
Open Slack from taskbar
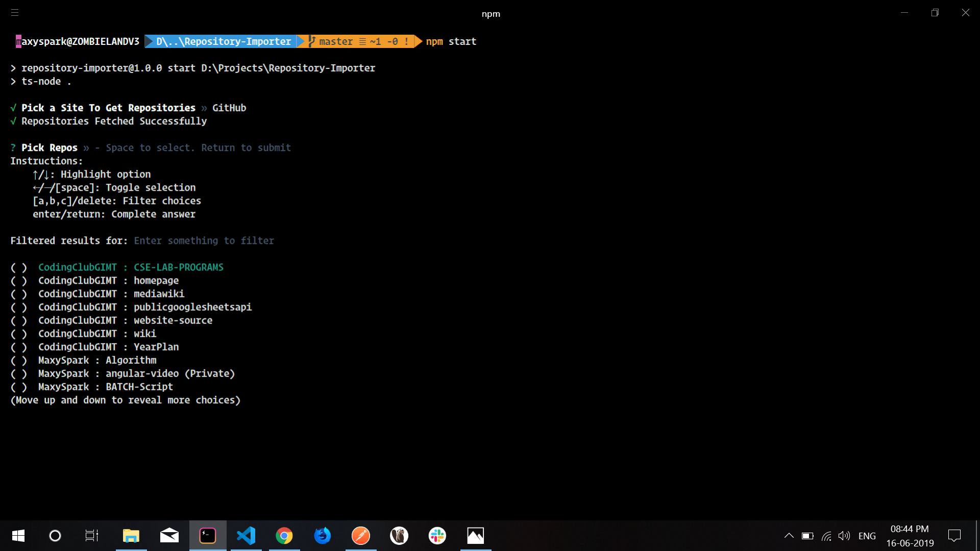[x=437, y=536]
